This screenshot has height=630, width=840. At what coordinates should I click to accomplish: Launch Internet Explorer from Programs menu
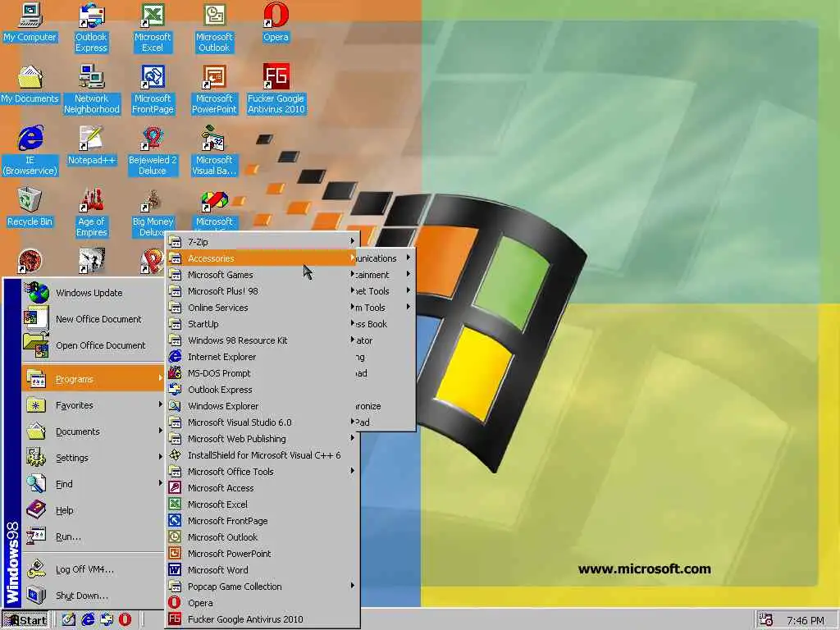(x=262, y=357)
